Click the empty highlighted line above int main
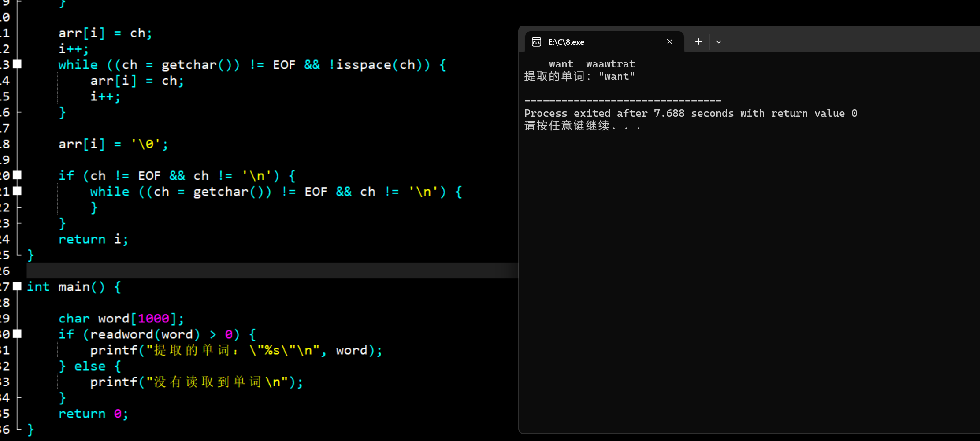This screenshot has height=441, width=980. 272,271
